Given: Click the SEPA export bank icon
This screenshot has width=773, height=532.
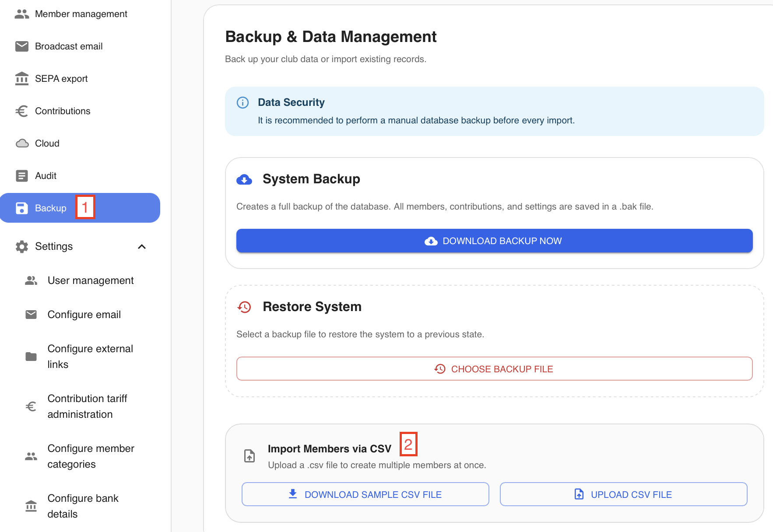Looking at the screenshot, I should coord(22,79).
